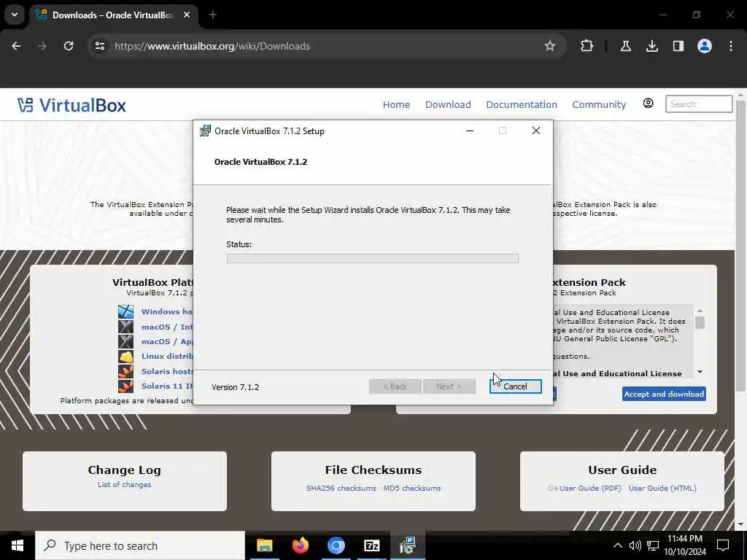Close the Downloads – Oracle VirtualBox tab

(x=187, y=15)
